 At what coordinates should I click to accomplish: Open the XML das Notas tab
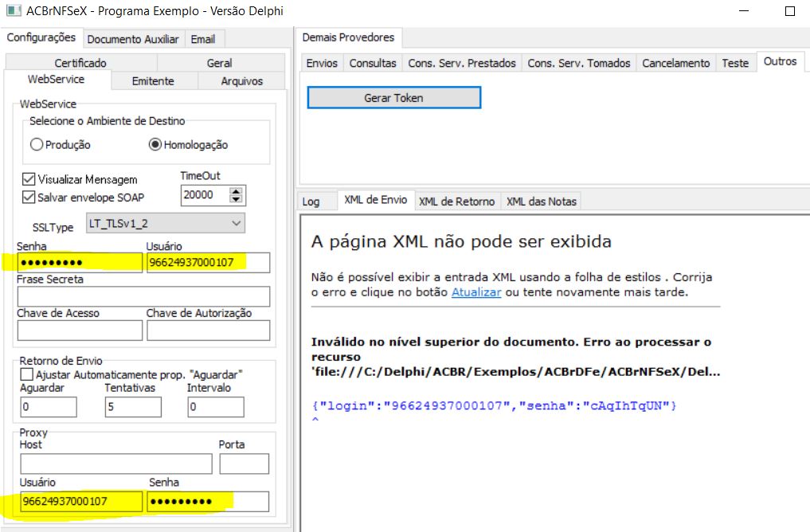pos(542,201)
